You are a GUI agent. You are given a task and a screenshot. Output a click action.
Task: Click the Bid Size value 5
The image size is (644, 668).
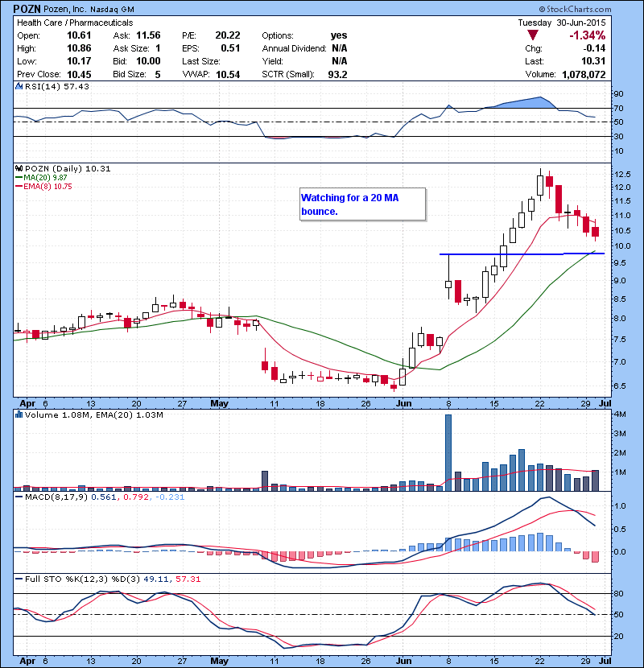(158, 75)
